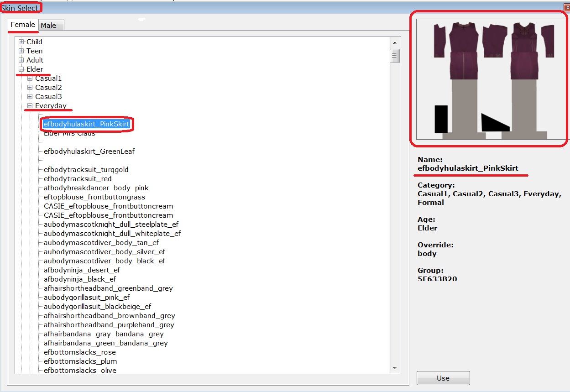Expand the Teen age group node

21,51
